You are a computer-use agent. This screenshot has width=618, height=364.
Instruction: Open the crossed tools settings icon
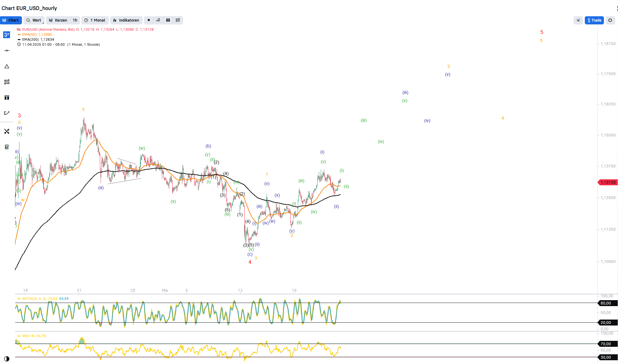(x=7, y=131)
